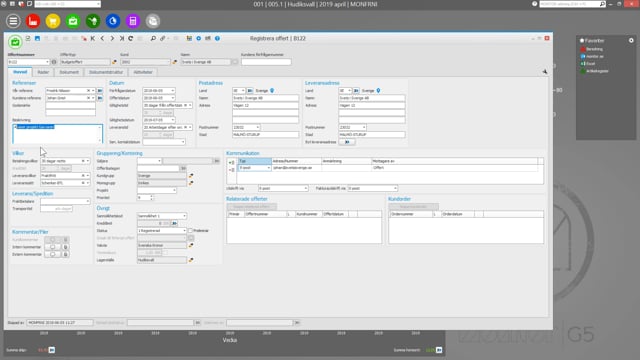Screen dimensions: 640x360
Task: Open the Betalningsvillkor dropdown
Action: [88, 161]
